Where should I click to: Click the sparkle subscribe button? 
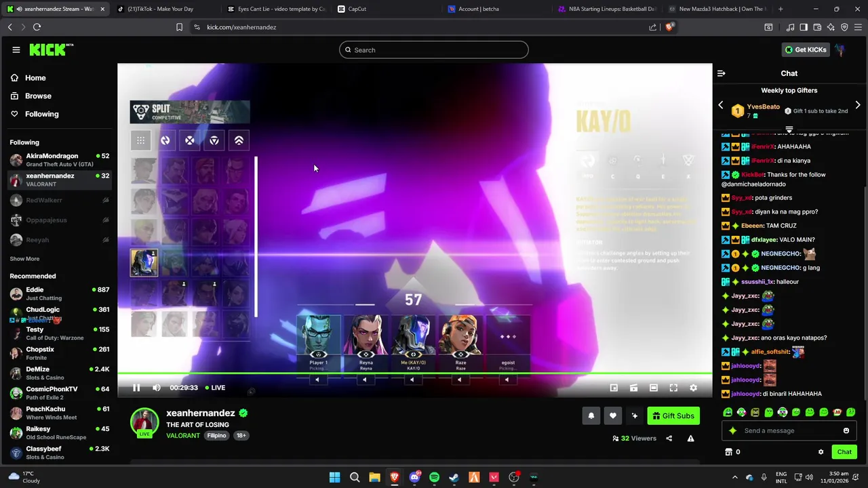(x=634, y=416)
